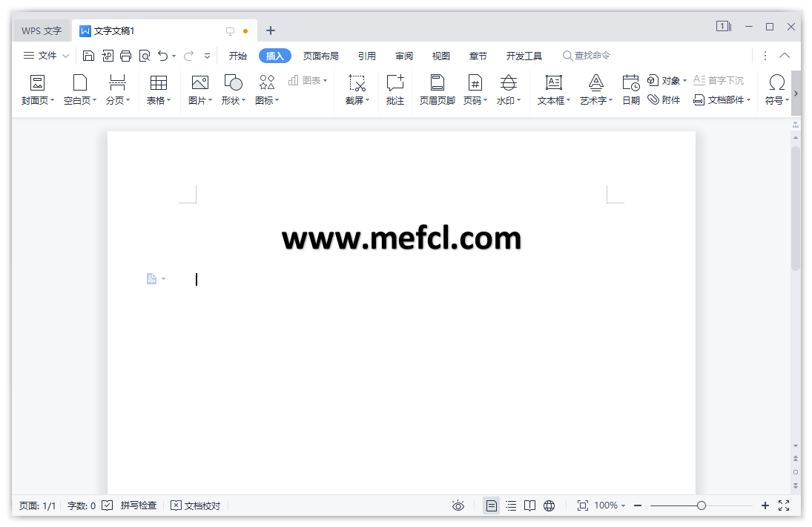Open the 页面布局 tab
The width and height of the screenshot is (812, 527).
(321, 56)
